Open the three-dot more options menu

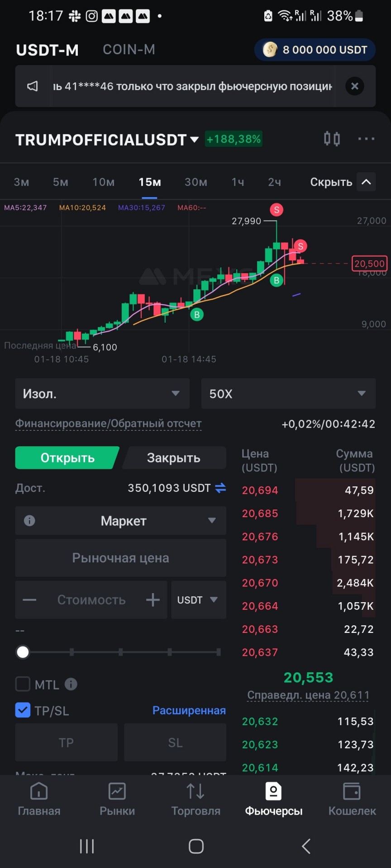(366, 139)
